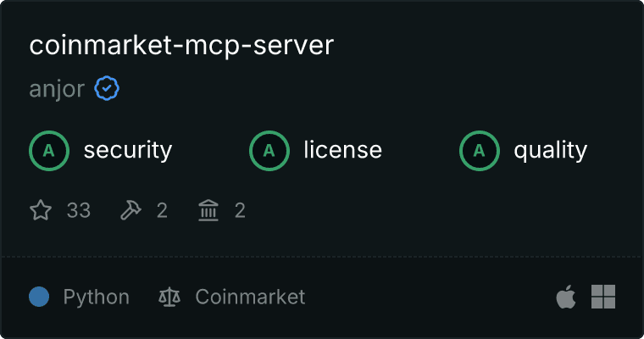
Task: Click the star icon
Action: (41, 210)
